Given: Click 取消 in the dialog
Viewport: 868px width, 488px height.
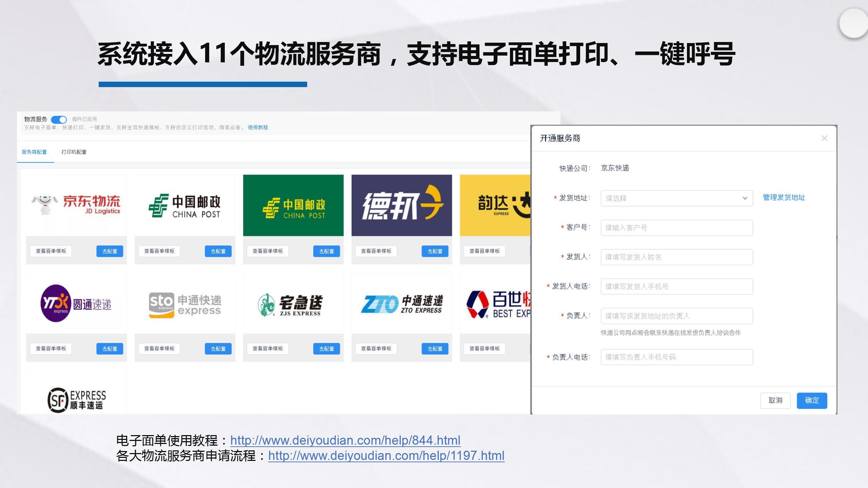Looking at the screenshot, I should click(x=775, y=401).
